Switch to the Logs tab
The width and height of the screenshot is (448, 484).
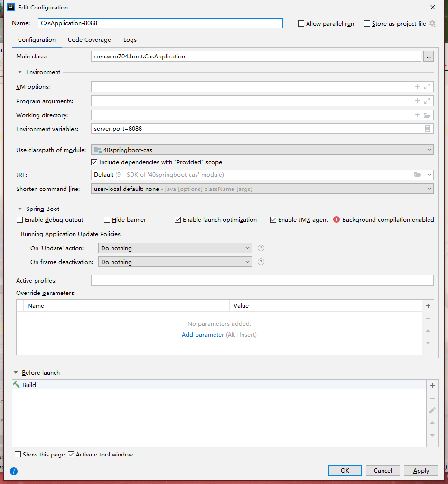130,40
